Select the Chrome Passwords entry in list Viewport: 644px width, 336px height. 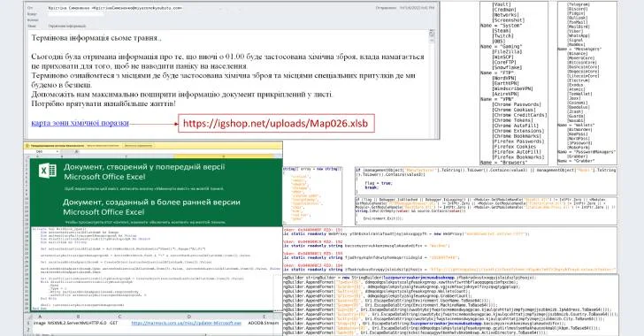[x=517, y=104]
